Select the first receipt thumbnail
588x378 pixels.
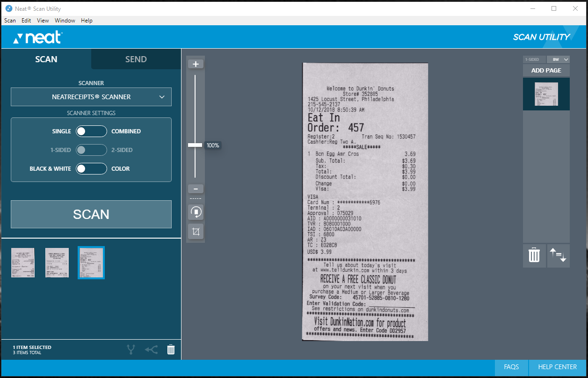[x=23, y=263]
